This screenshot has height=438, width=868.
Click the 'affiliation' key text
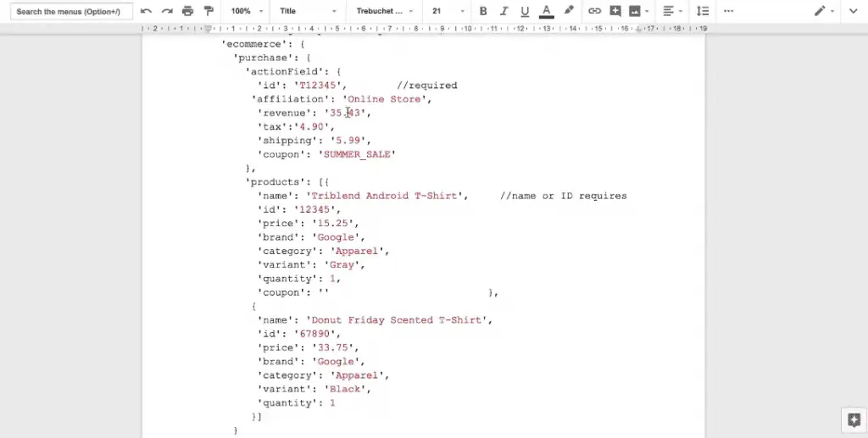pos(291,100)
